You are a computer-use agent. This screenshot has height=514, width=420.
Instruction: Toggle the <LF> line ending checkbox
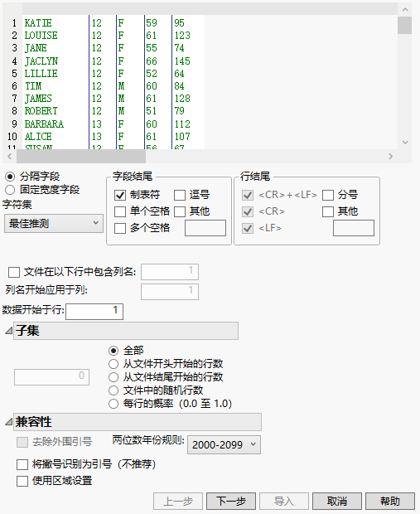(248, 228)
